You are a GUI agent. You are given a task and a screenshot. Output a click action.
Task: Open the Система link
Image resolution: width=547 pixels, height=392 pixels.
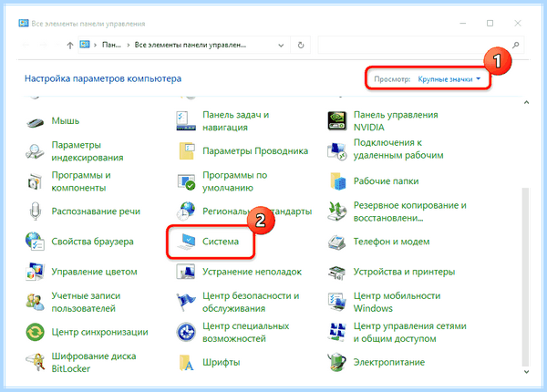221,242
